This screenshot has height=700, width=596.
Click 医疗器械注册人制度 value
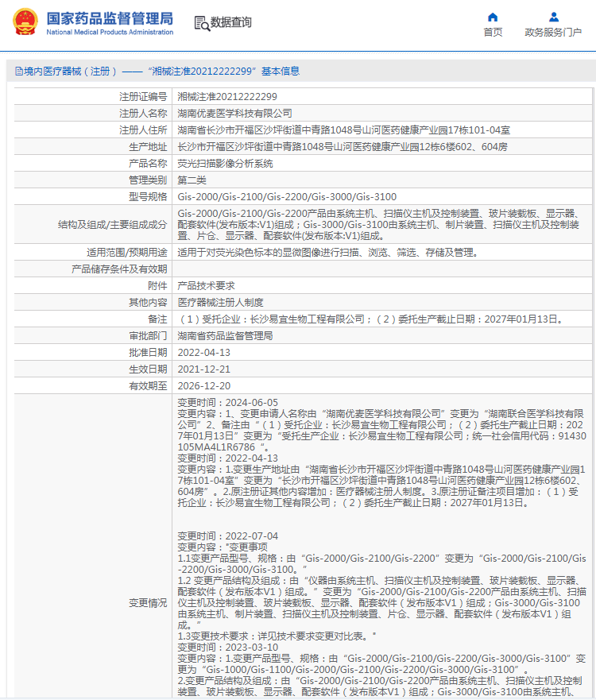coord(220,303)
